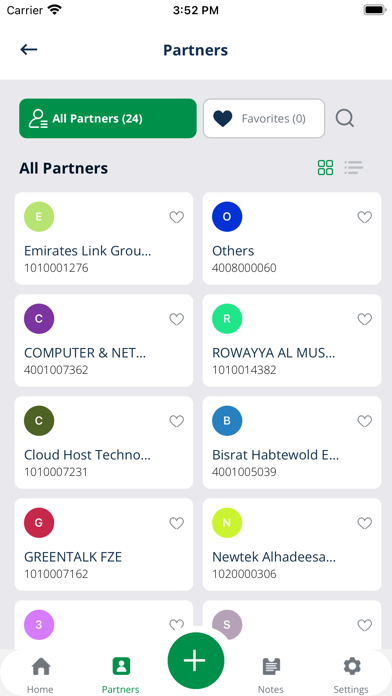Tap the green plus add button
Screen dimensions: 392x696
coord(196,660)
